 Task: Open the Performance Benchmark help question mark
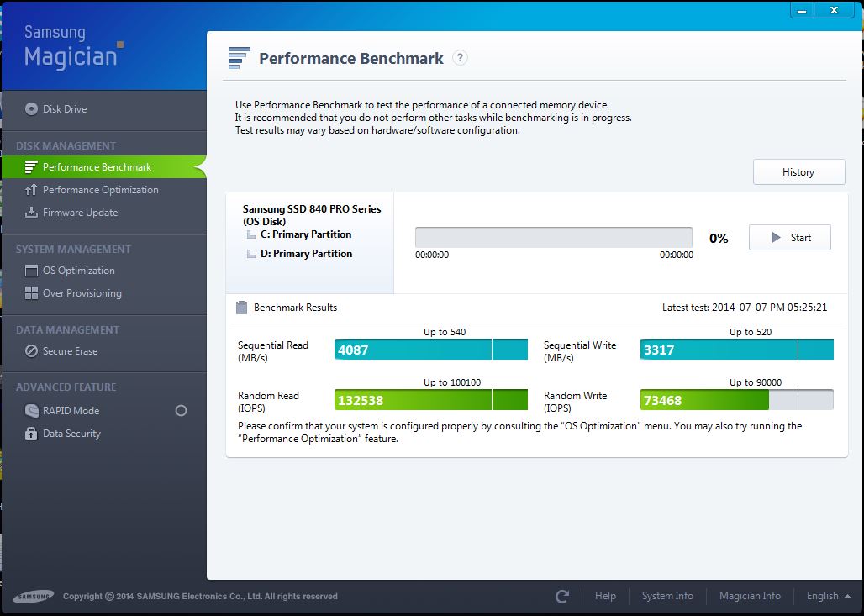(460, 58)
